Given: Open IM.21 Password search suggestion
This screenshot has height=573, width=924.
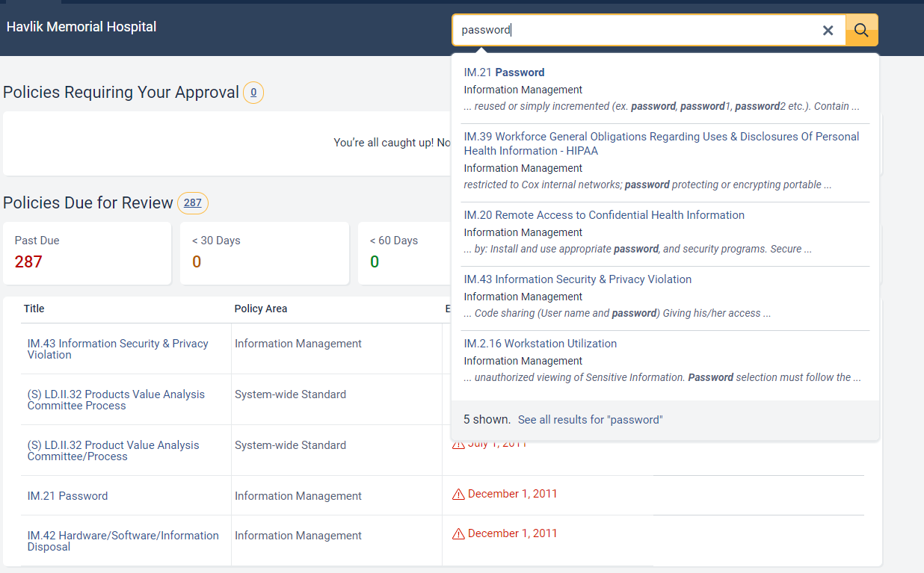Looking at the screenshot, I should point(504,72).
